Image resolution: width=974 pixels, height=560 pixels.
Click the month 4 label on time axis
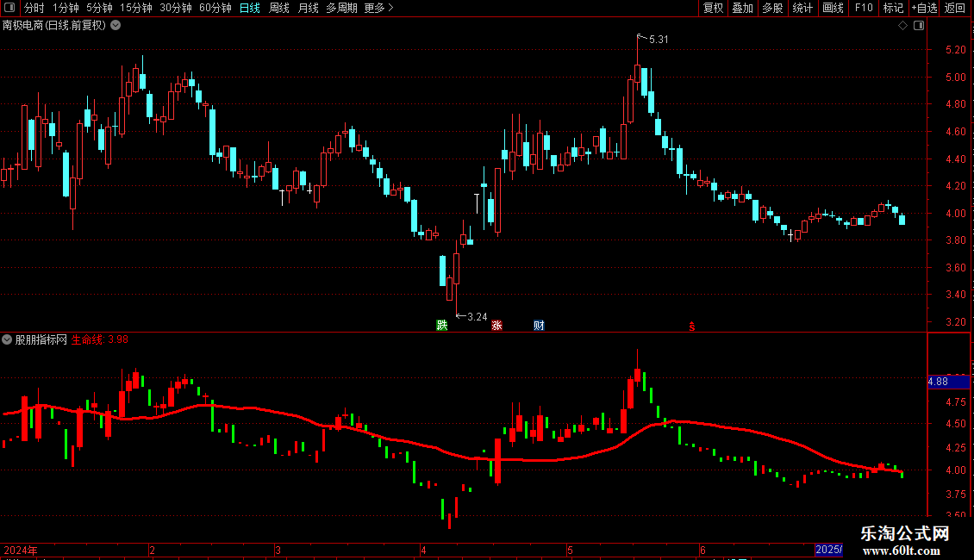(423, 550)
